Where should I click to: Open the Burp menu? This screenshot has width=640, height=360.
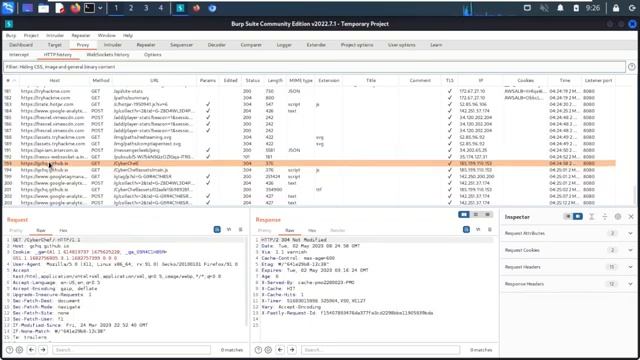click(x=11, y=36)
